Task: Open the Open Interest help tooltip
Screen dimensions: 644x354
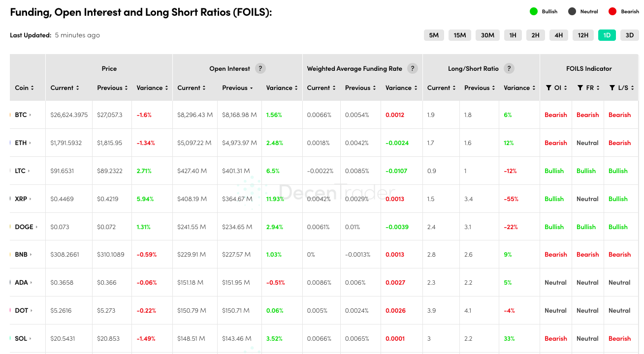Action: (260, 68)
